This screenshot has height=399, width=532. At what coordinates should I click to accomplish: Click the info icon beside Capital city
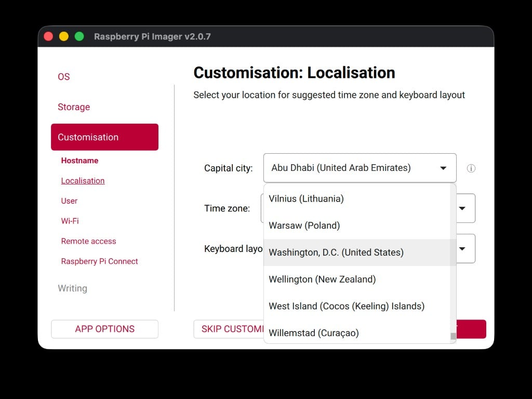471,168
